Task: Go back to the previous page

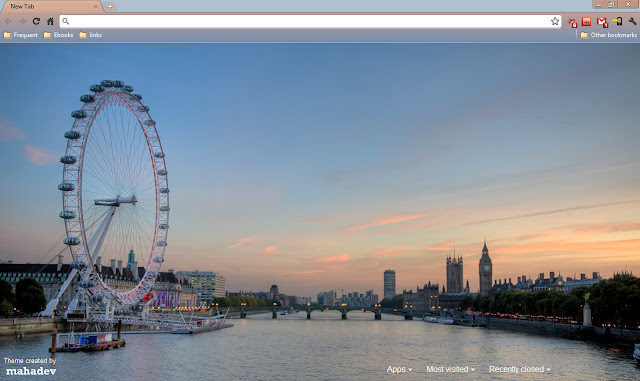Action: (x=8, y=21)
